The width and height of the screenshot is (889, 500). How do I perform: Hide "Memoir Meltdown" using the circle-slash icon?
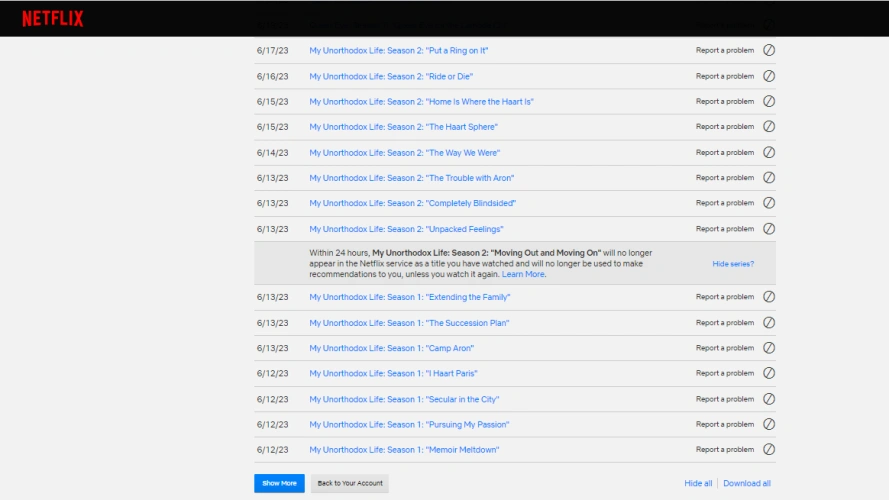(768, 450)
